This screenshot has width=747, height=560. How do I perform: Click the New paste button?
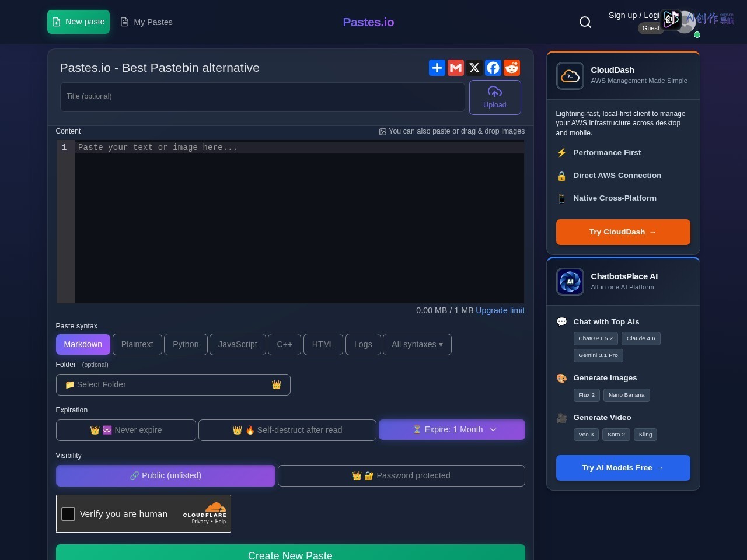click(x=78, y=22)
